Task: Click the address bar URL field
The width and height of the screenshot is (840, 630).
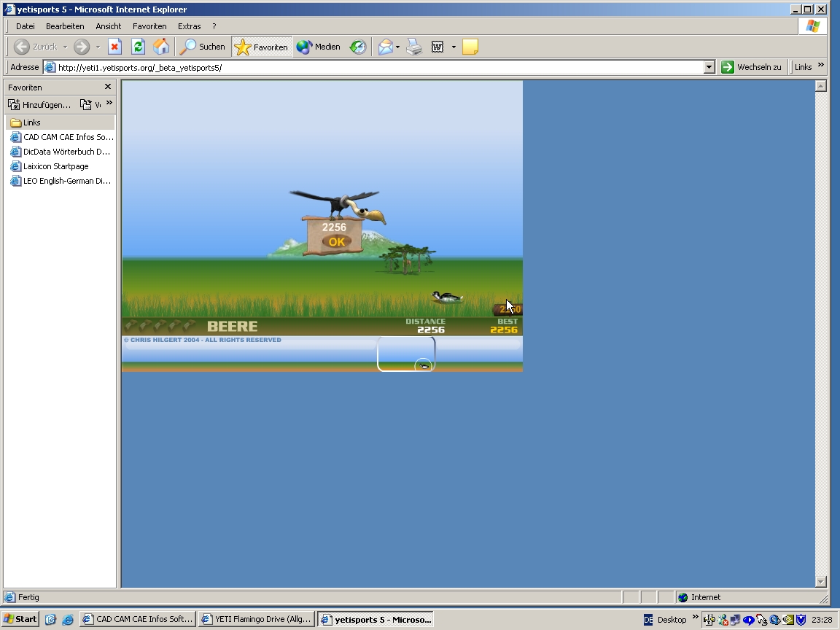Action: 373,68
